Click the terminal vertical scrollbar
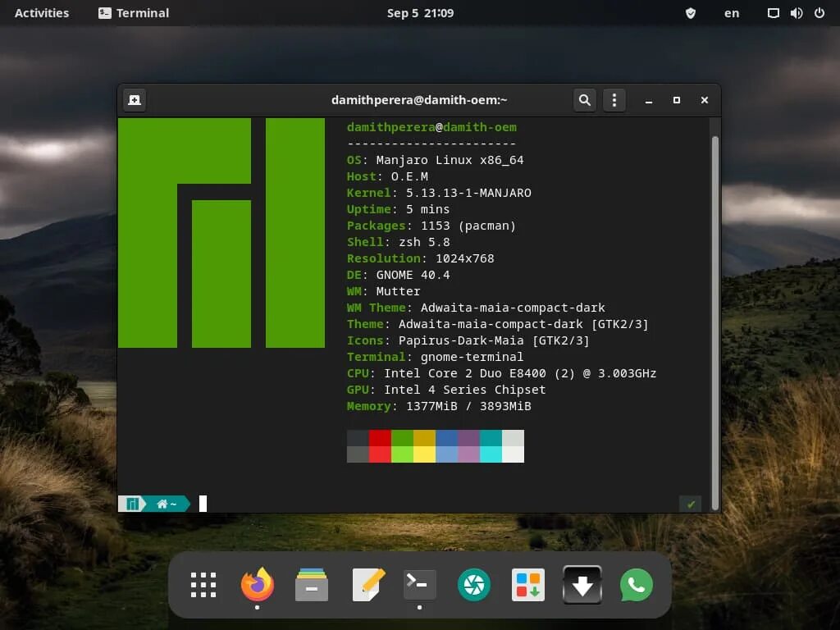The image size is (840, 630). [715, 323]
